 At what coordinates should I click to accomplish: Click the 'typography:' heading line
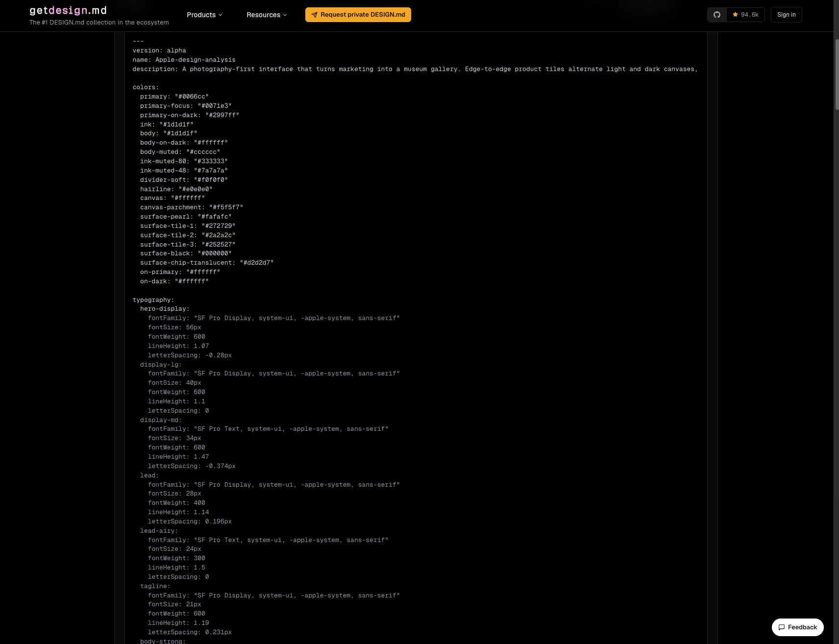(x=153, y=300)
